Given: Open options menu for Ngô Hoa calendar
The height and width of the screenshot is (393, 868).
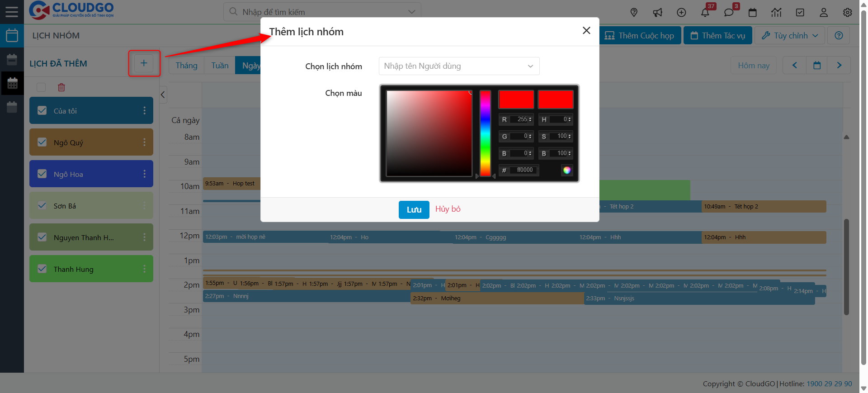Looking at the screenshot, I should click(x=144, y=174).
